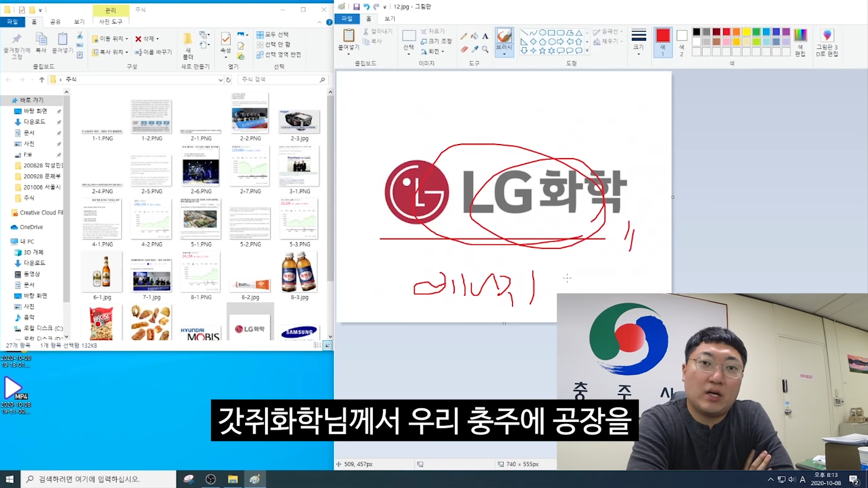868x488 pixels.
Task: Click 이름 바꾸기 rename
Action: click(153, 52)
